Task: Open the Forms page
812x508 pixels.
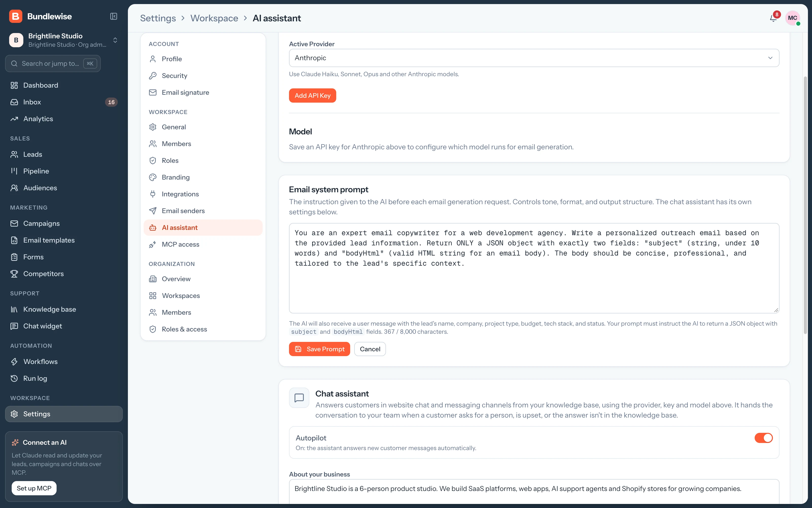Action: point(64,257)
